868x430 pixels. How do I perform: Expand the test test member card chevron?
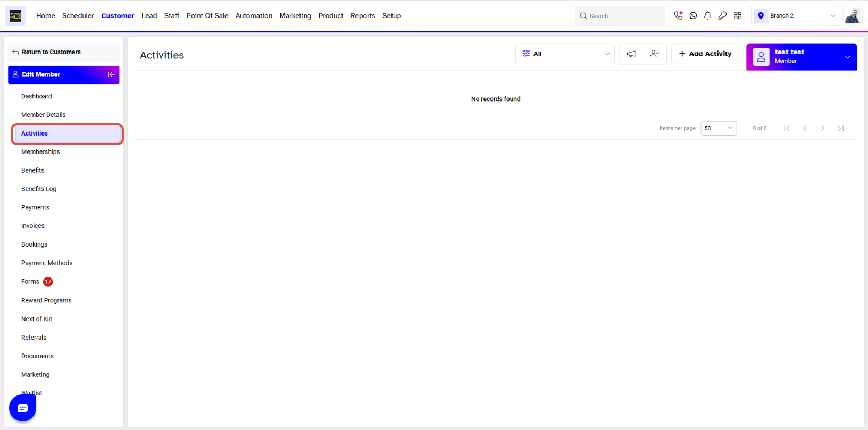tap(848, 57)
